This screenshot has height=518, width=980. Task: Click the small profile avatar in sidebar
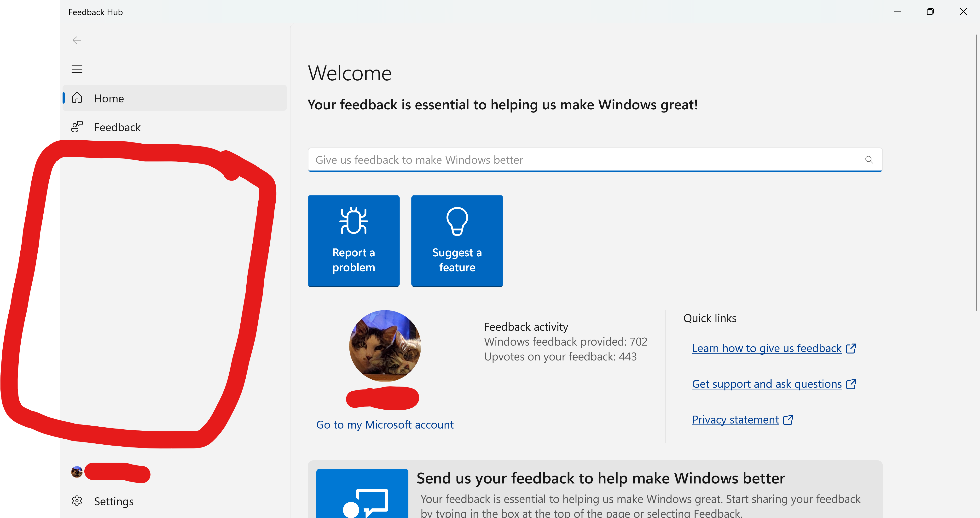click(77, 472)
